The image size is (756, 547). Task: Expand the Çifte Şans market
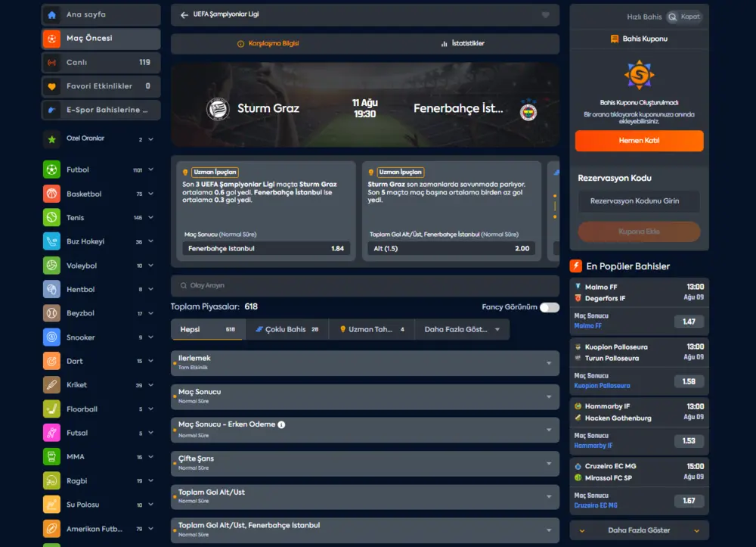365,463
